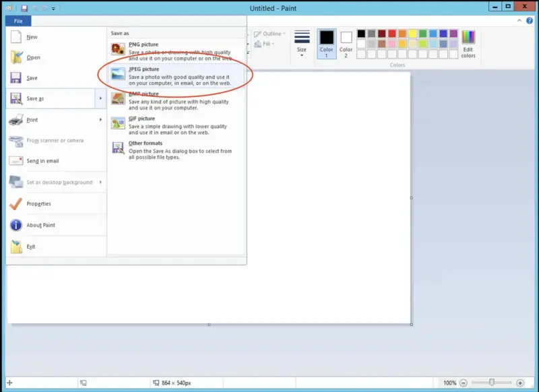The height and width of the screenshot is (392, 539).
Task: Open Paint Help question mark icon
Action: pyautogui.click(x=530, y=21)
